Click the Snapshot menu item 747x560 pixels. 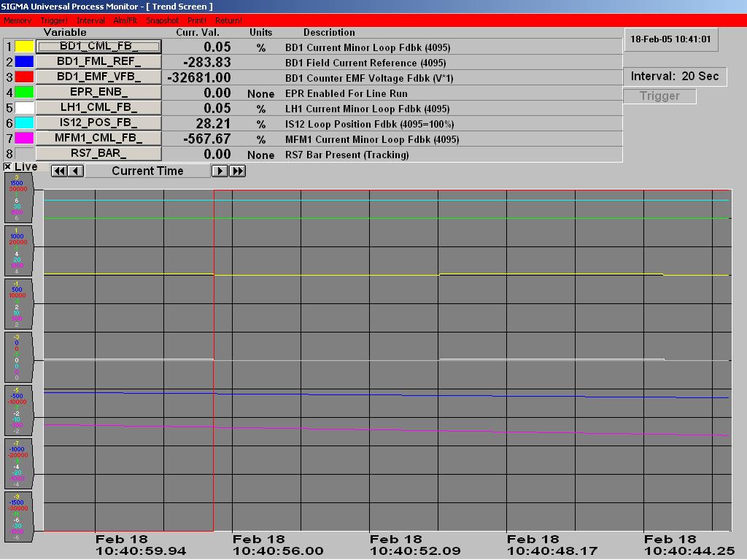[x=162, y=20]
